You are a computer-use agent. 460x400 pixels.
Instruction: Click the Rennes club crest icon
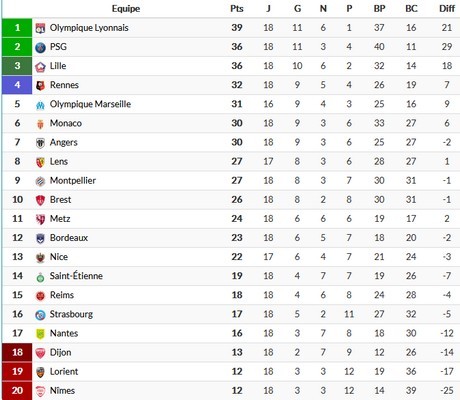40,86
